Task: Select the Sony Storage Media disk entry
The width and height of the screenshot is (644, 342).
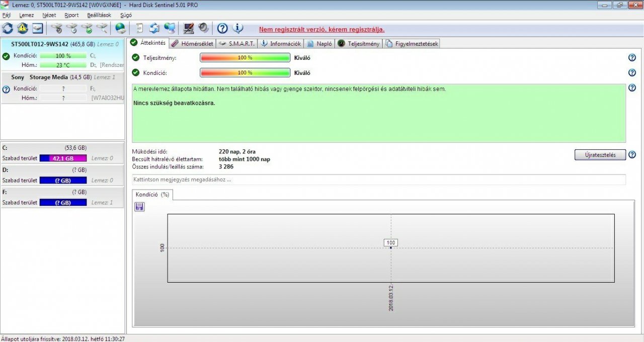Action: coord(62,88)
